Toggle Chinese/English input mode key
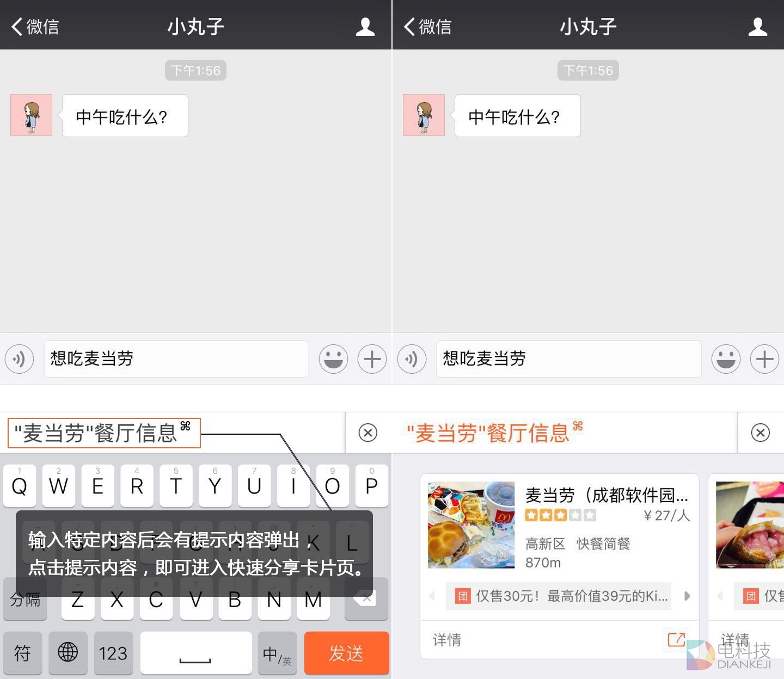The image size is (784, 679). click(277, 653)
